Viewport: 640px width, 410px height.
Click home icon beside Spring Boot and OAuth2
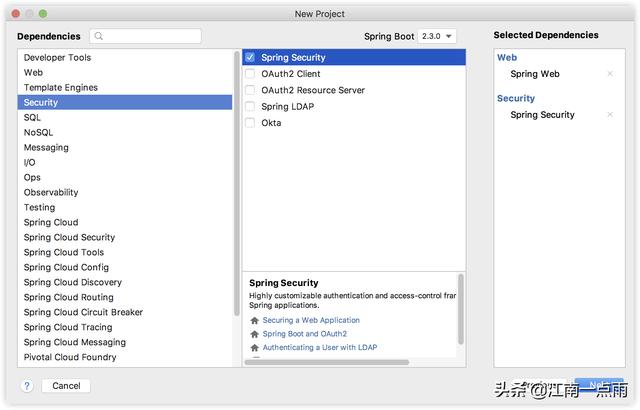pos(254,334)
